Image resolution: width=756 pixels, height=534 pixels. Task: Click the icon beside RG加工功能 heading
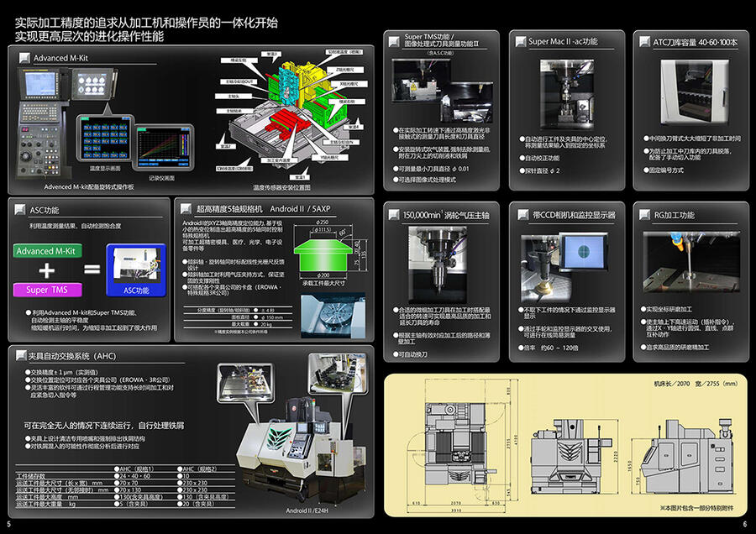(644, 215)
